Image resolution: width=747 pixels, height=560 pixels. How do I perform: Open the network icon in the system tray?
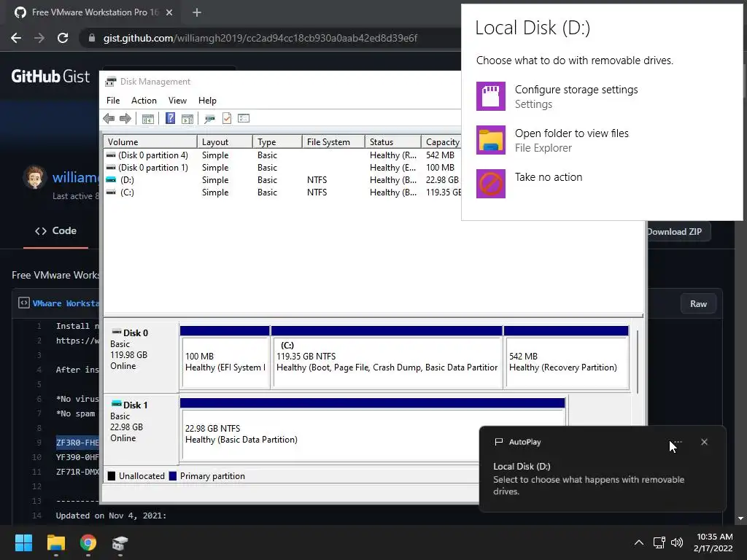(659, 542)
